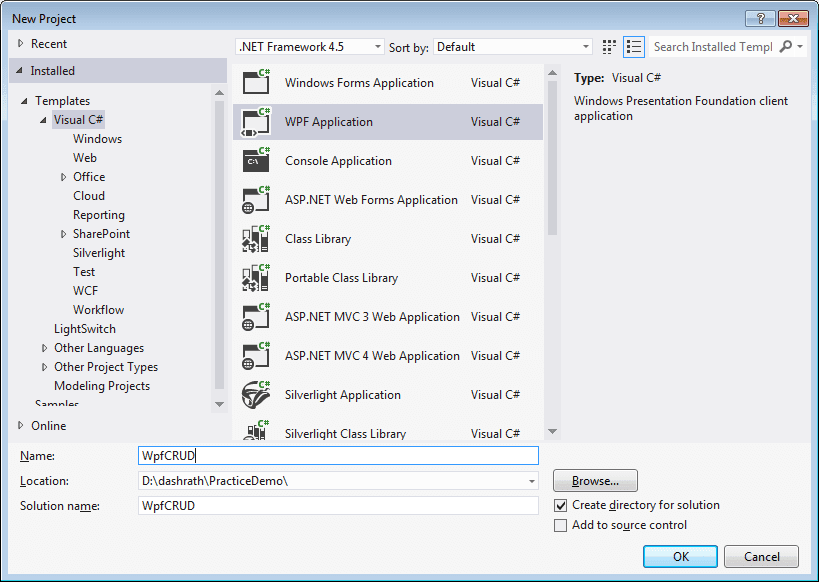This screenshot has height=582, width=819.
Task: Select the Console Application template icon
Action: pos(256,160)
